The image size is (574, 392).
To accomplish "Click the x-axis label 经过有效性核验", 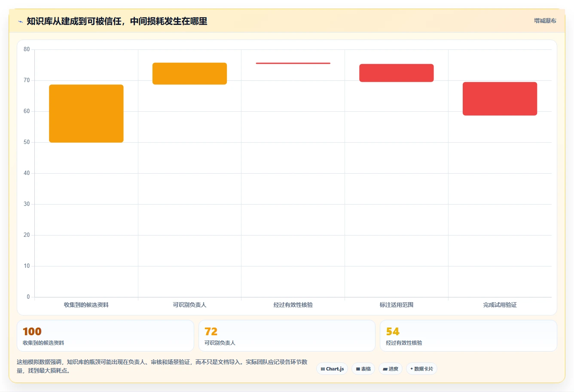I will click(x=293, y=305).
